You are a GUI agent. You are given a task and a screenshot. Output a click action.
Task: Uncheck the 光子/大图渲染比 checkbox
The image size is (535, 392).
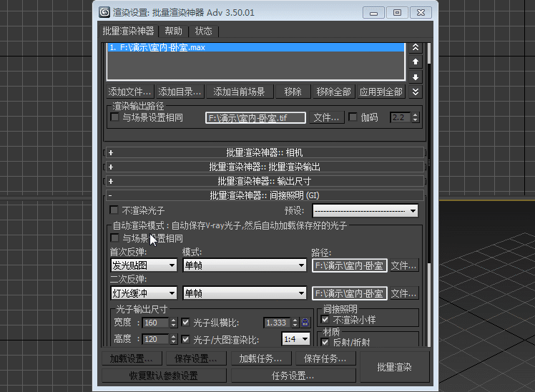186,339
